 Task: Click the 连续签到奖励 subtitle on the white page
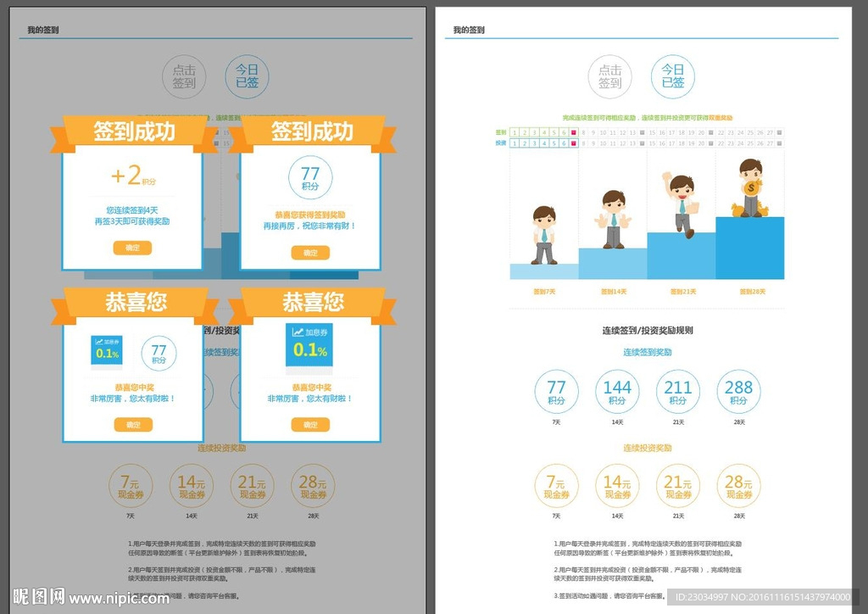pyautogui.click(x=647, y=352)
